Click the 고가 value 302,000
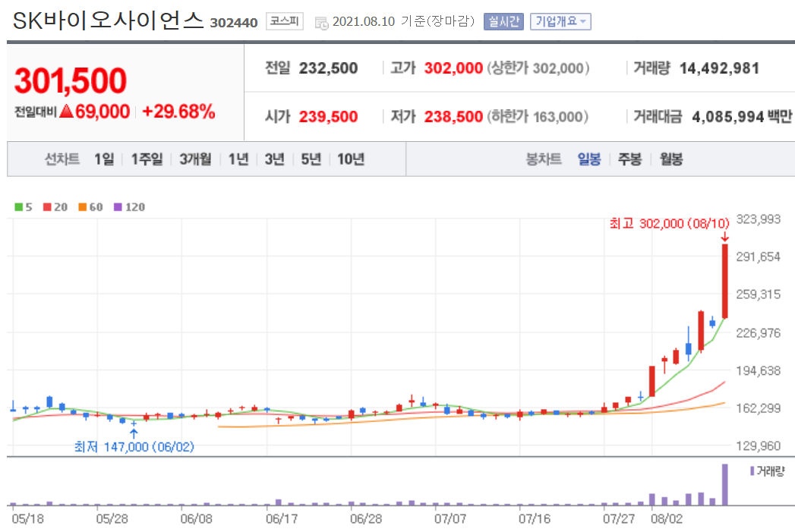 point(453,68)
